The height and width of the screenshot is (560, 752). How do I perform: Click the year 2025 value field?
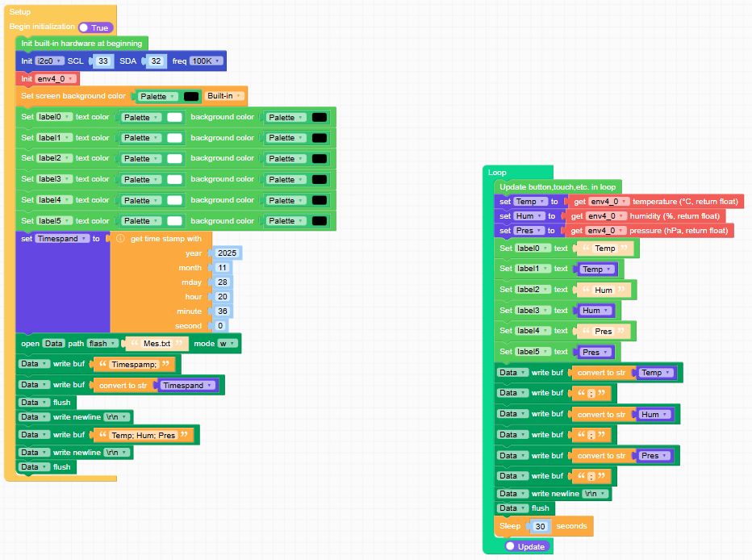tap(227, 253)
